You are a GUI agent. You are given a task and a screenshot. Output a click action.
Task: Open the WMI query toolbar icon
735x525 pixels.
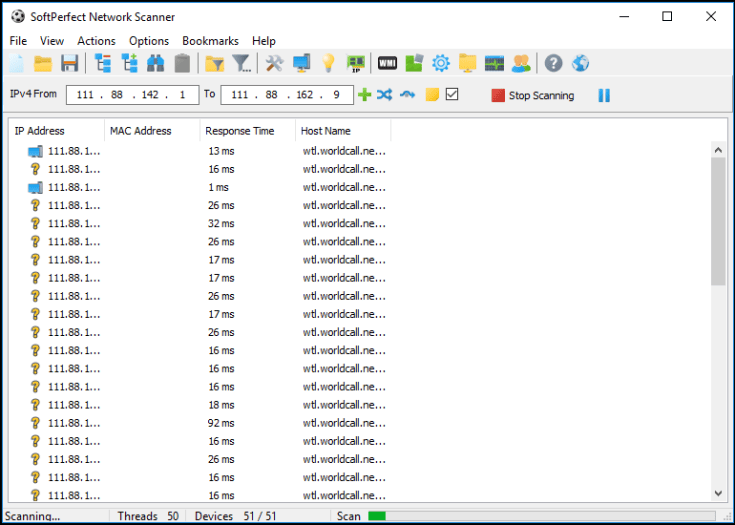click(387, 63)
